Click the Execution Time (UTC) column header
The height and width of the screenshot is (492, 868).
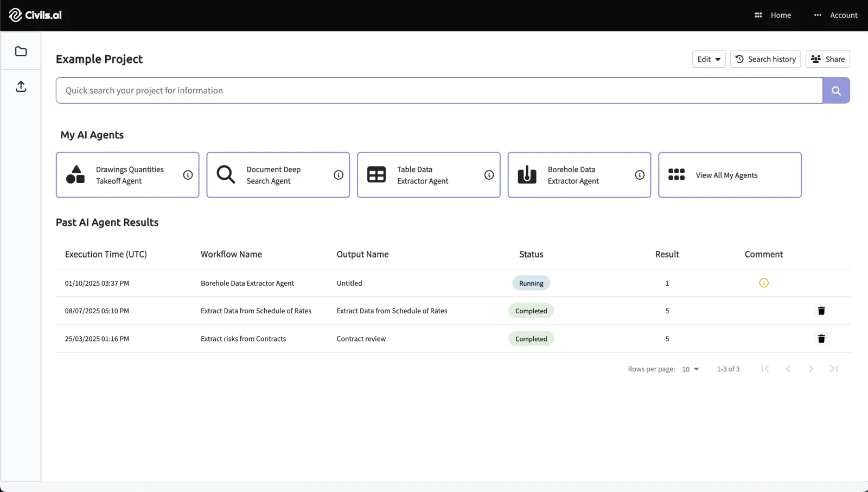pyautogui.click(x=106, y=254)
